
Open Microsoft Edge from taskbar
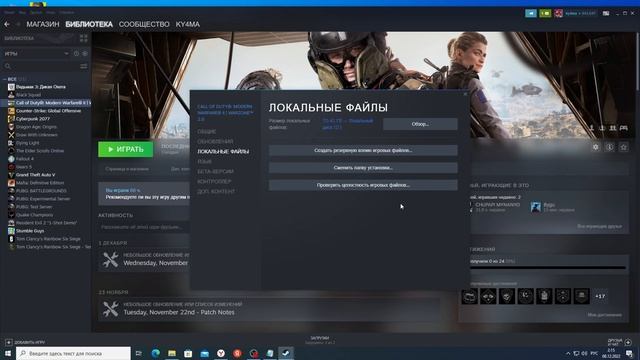pyautogui.click(x=156, y=353)
